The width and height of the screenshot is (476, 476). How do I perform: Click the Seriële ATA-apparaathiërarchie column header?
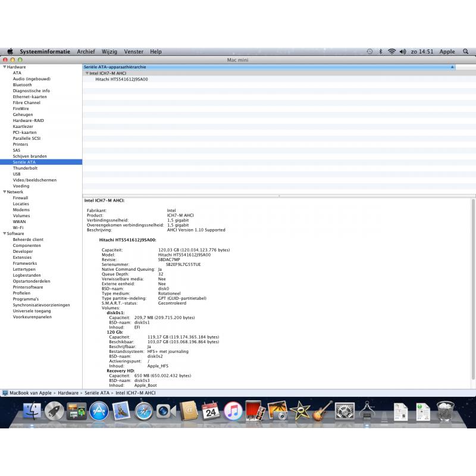[269, 67]
